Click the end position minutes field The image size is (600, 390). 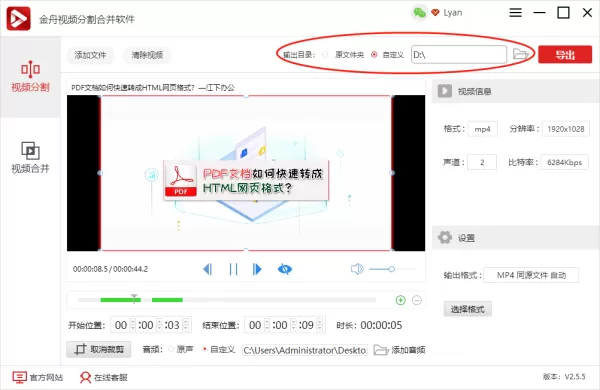pyautogui.click(x=280, y=325)
